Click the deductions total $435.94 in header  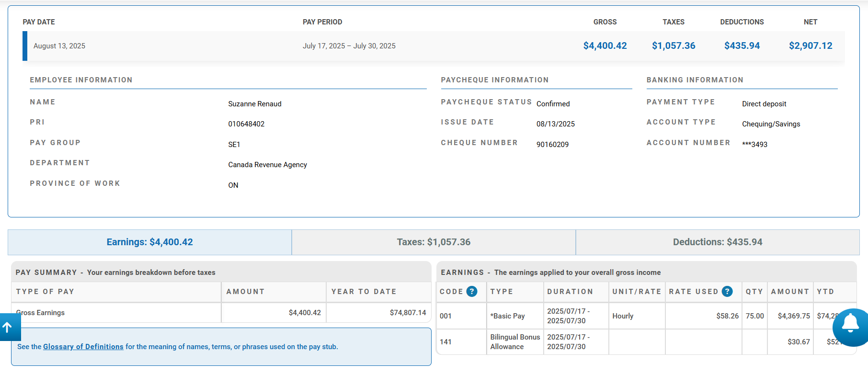742,46
